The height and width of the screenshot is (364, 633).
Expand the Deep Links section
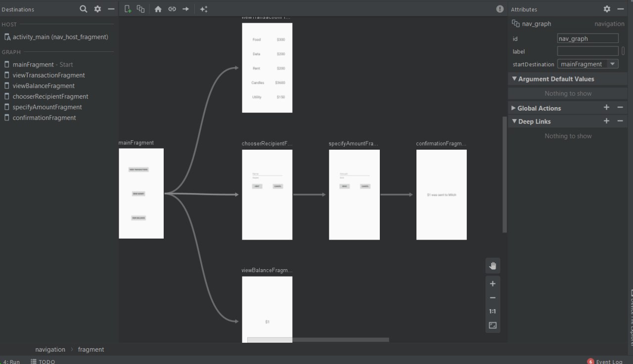click(514, 121)
